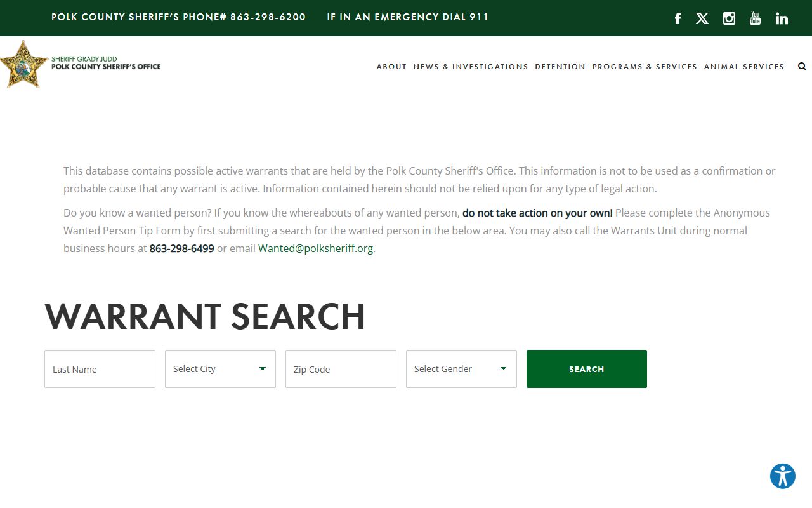Click the Warrant Search heading
The image size is (812, 508).
pos(205,316)
